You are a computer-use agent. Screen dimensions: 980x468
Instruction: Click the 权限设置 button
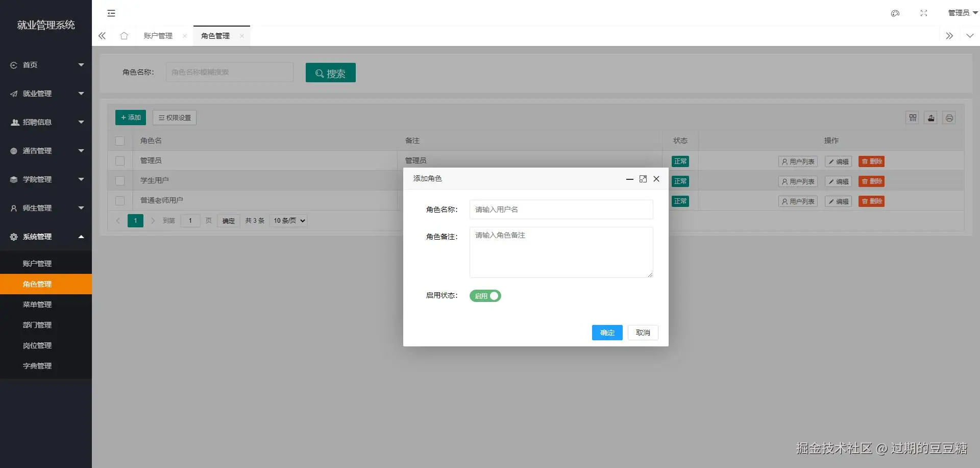pyautogui.click(x=175, y=118)
